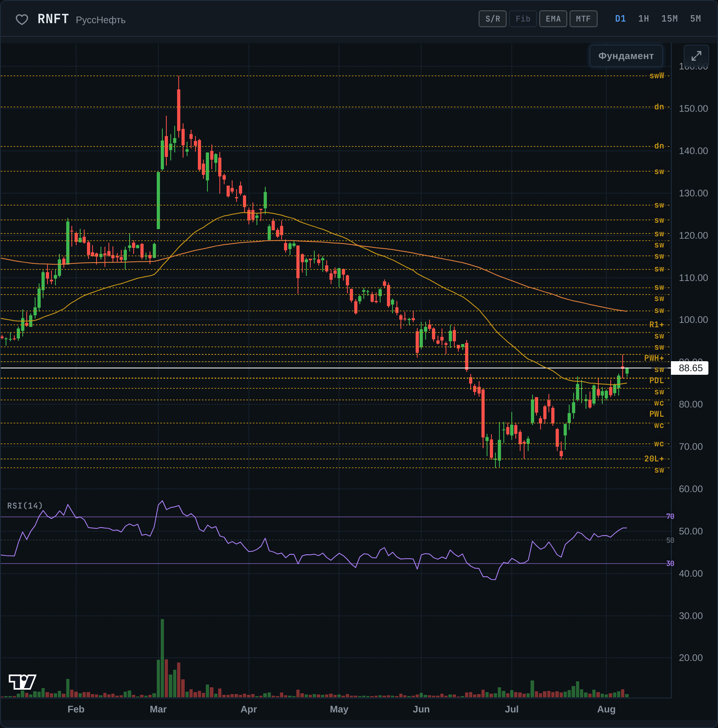Switch to D1 timeframe
718x728 pixels.
[621, 19]
